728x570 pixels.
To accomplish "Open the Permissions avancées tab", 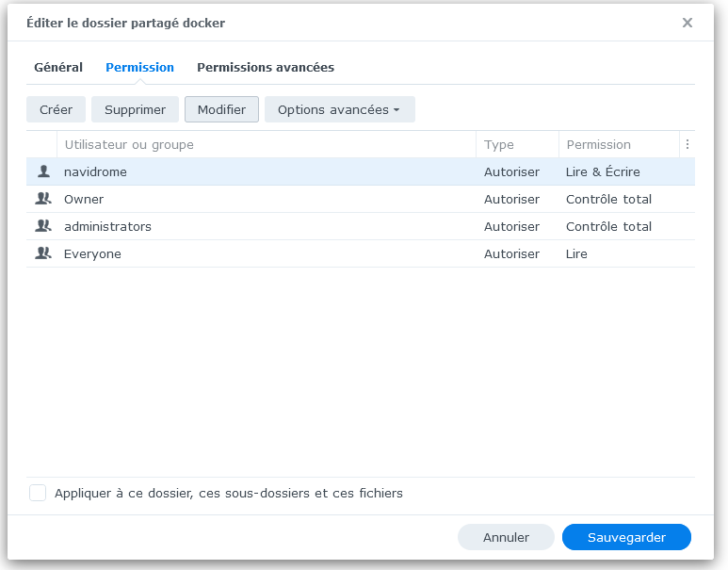I will (x=266, y=68).
